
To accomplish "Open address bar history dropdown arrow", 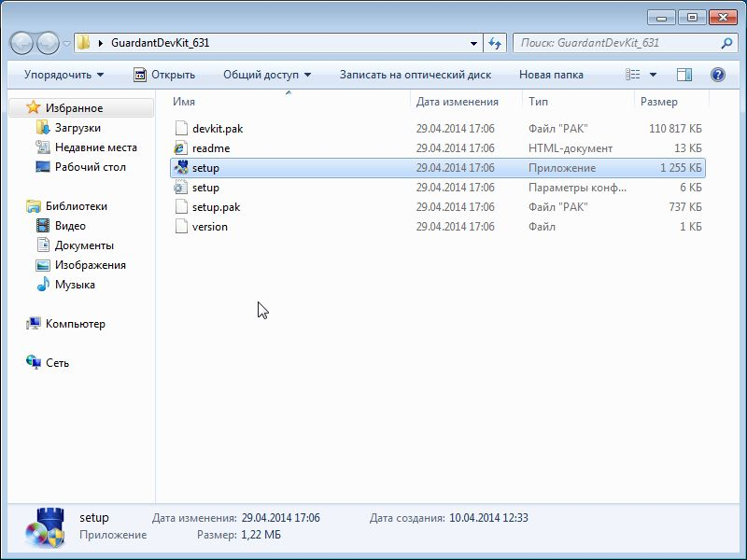I will [x=474, y=43].
